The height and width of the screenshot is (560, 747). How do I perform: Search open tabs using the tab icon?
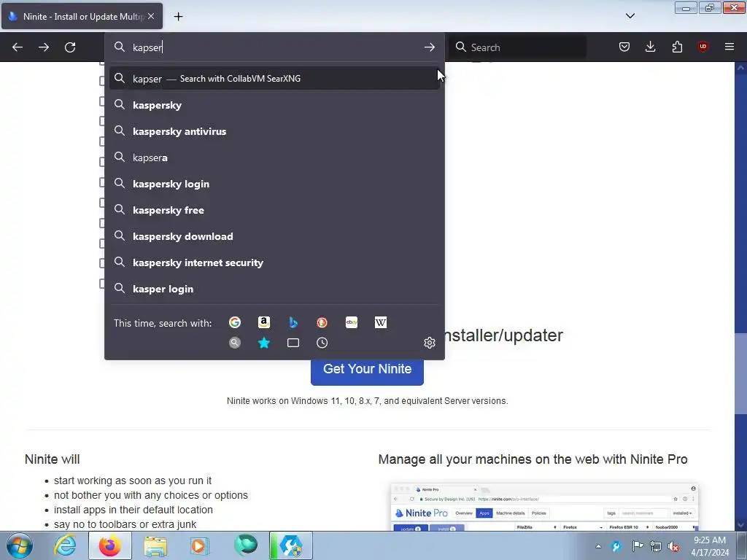click(x=293, y=343)
